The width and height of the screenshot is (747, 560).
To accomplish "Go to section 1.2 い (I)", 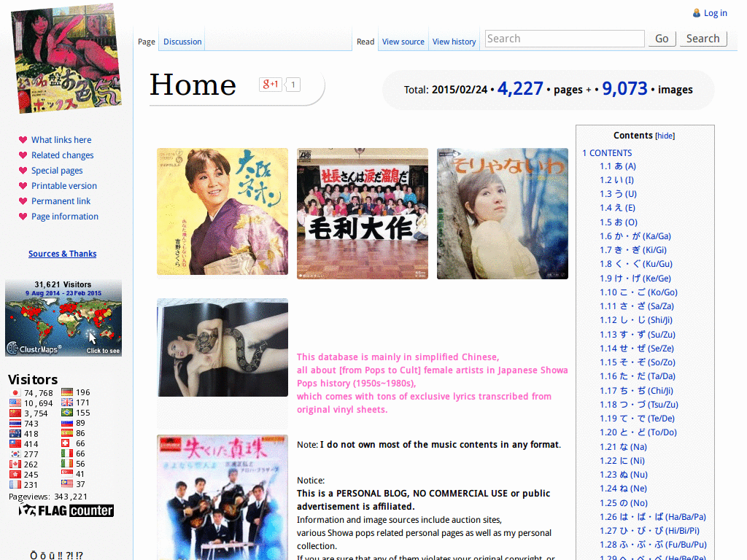I will tap(617, 180).
